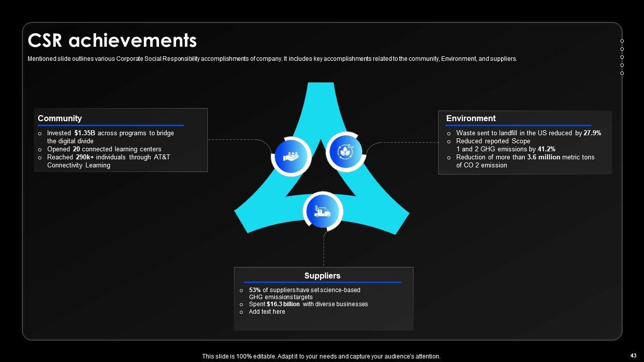This screenshot has width=644, height=362.
Task: Click the suppliers delivery truck icon
Action: click(x=322, y=211)
